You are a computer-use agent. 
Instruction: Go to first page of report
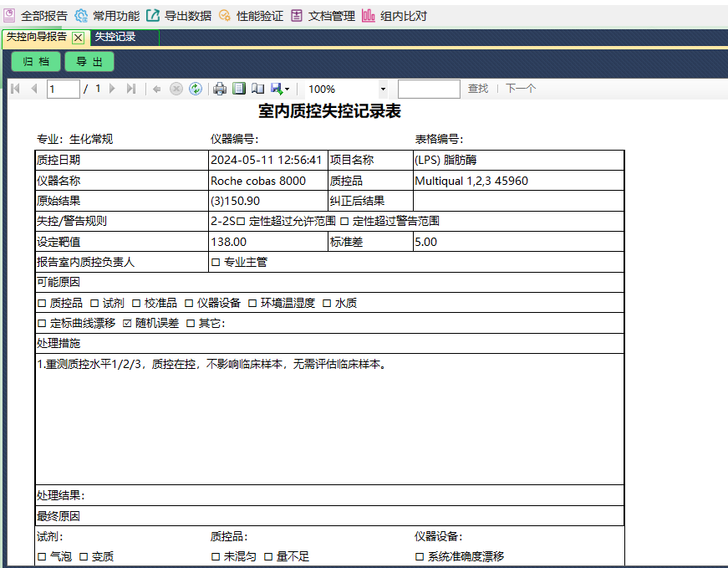(x=15, y=89)
